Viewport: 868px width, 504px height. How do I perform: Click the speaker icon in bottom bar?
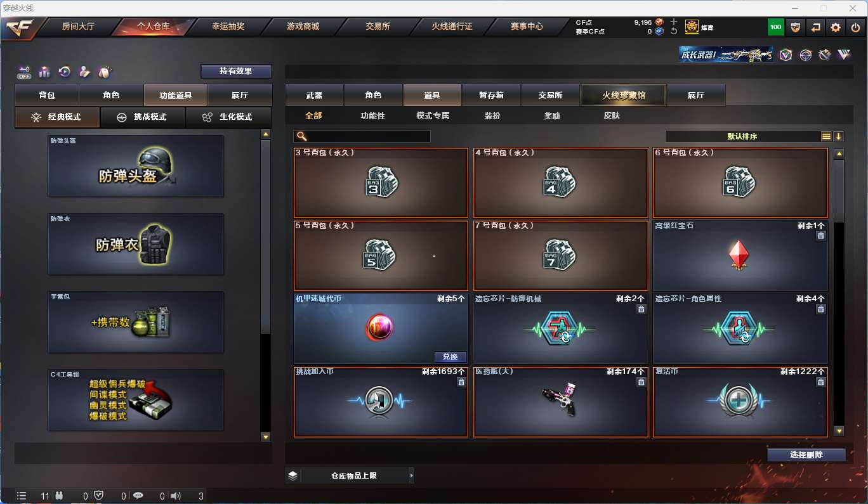[x=176, y=496]
